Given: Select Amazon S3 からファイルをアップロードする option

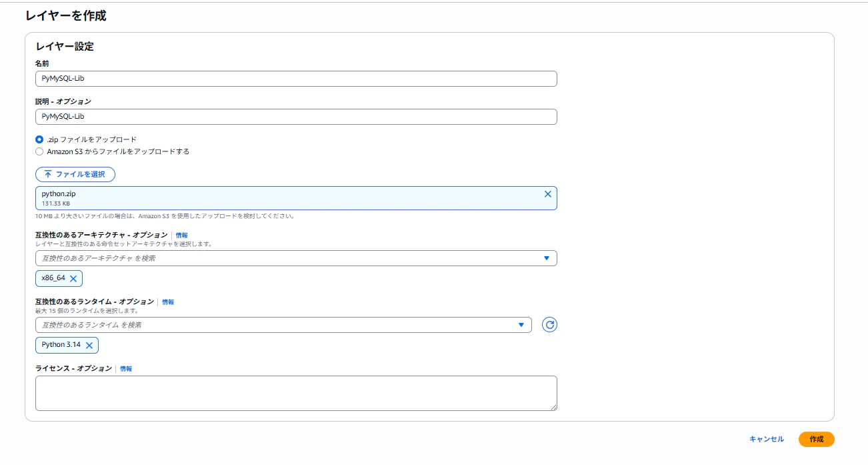Looking at the screenshot, I should pos(39,151).
